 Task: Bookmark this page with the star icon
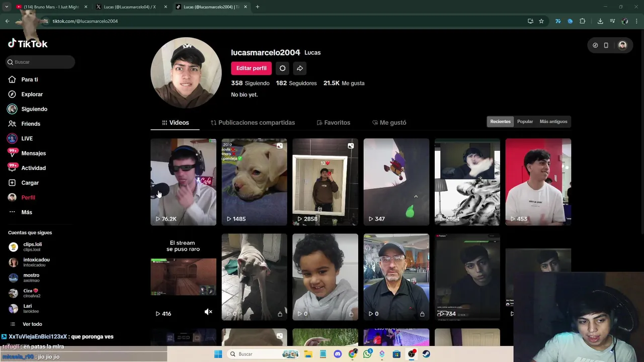click(541, 21)
